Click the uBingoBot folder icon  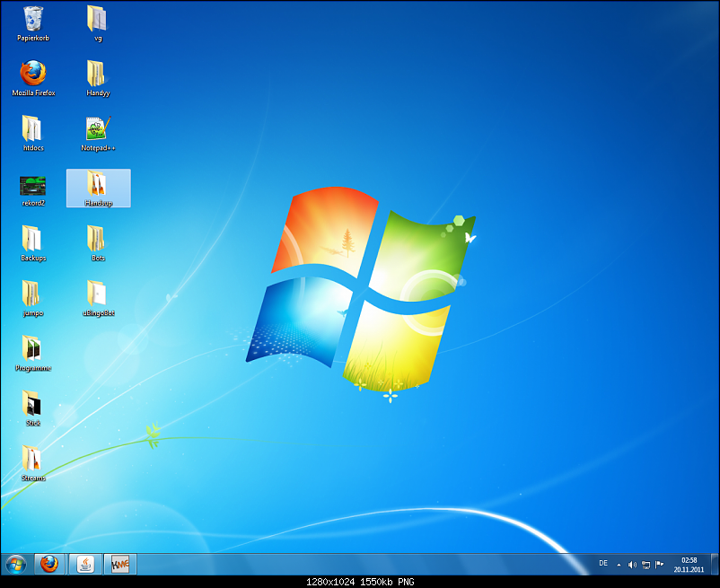(98, 294)
